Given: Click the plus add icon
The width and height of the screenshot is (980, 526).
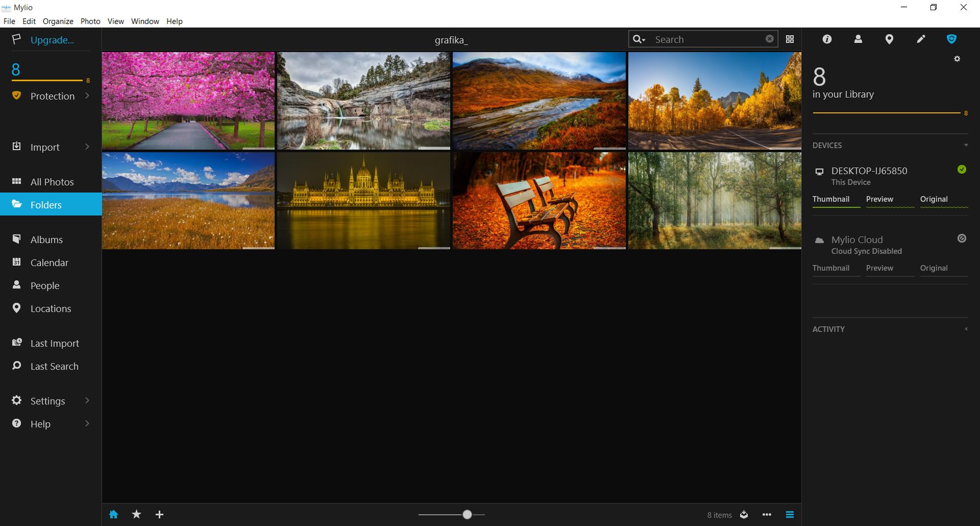Looking at the screenshot, I should (x=160, y=515).
